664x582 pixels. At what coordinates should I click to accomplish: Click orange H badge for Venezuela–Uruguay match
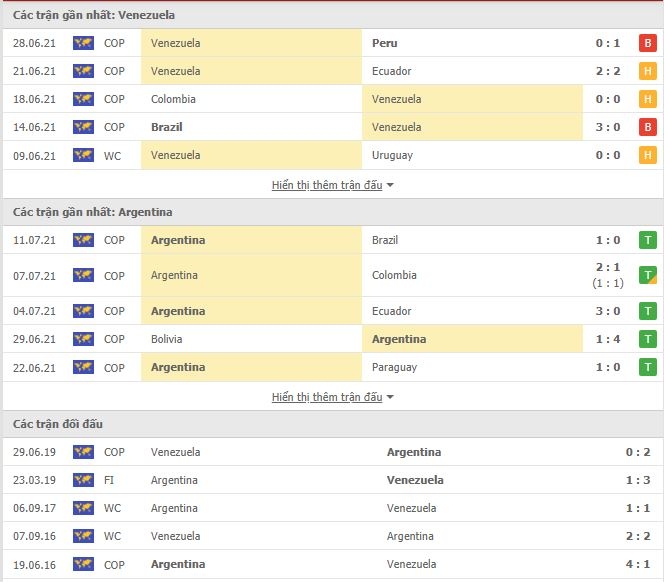(647, 155)
